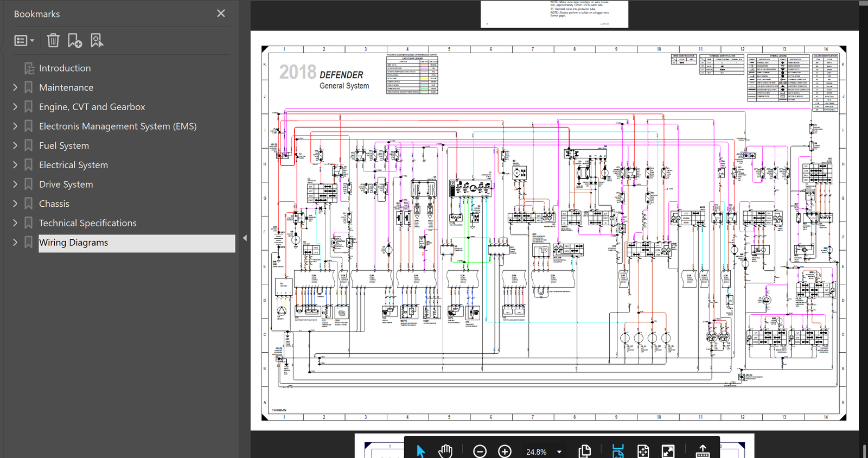Find the current bookmark
Viewport: 868px width, 458px height.
point(97,41)
